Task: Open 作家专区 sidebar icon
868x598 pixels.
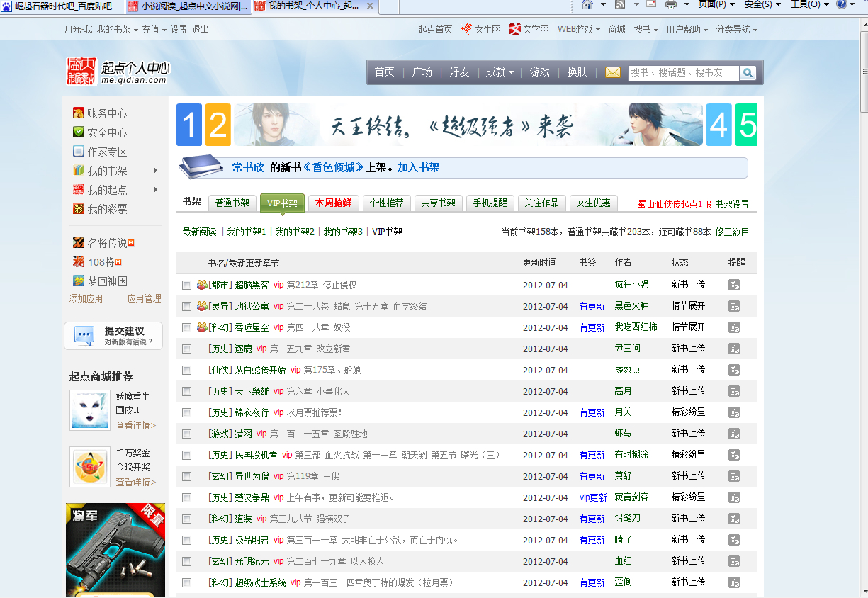Action: 79,152
